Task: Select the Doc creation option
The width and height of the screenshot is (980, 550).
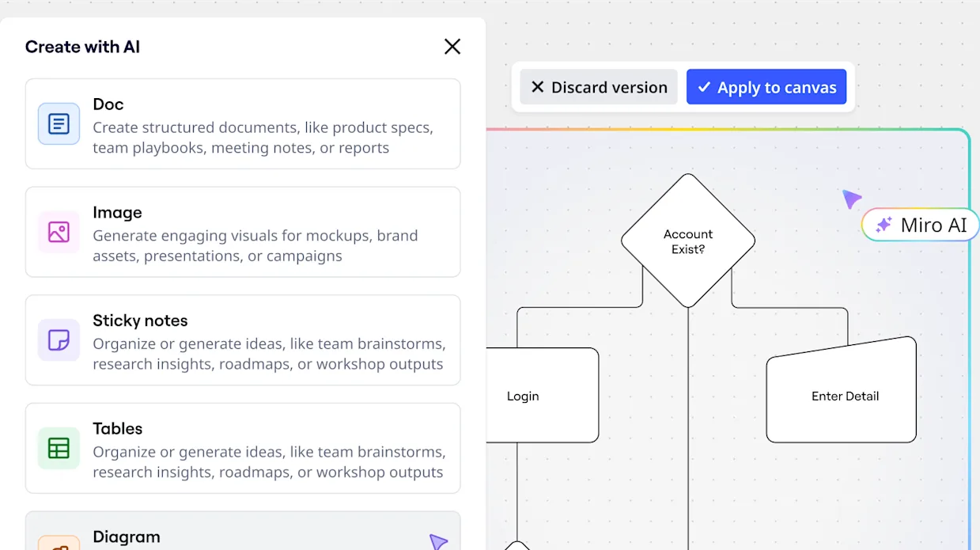Action: click(243, 123)
